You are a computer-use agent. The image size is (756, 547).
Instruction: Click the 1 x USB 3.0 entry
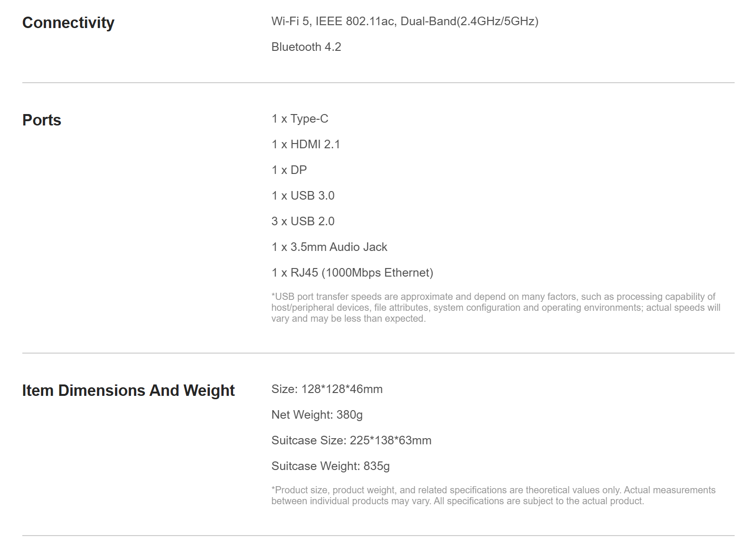coord(303,196)
